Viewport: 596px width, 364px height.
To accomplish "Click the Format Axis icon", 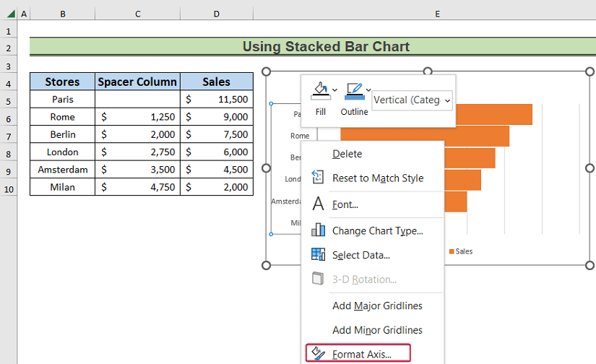I will point(318,354).
